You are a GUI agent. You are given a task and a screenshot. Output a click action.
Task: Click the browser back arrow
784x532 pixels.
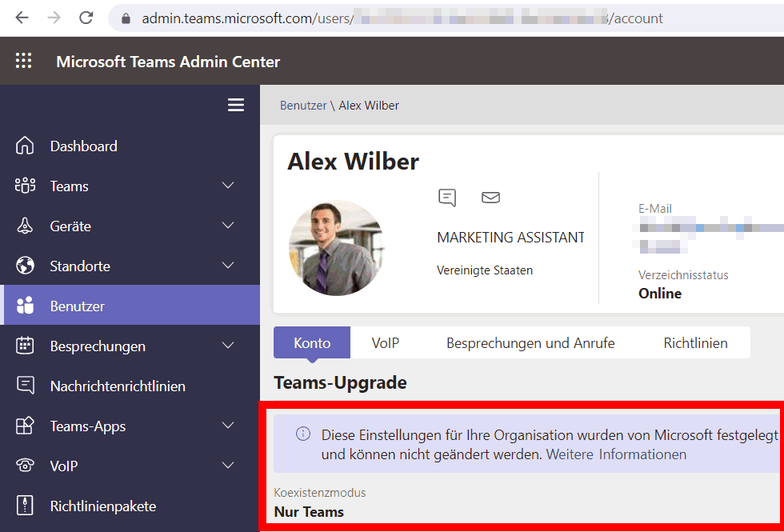[x=22, y=18]
